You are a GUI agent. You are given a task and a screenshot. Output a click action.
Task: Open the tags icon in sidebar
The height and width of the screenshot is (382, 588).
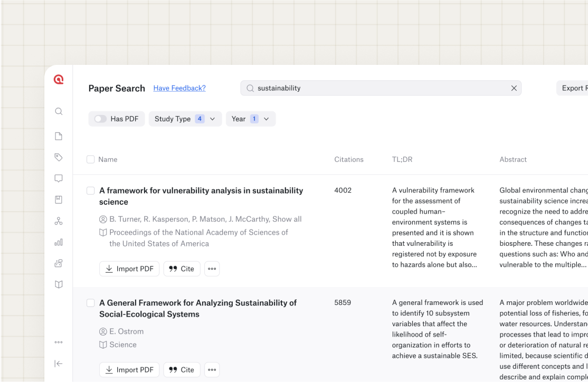point(59,157)
